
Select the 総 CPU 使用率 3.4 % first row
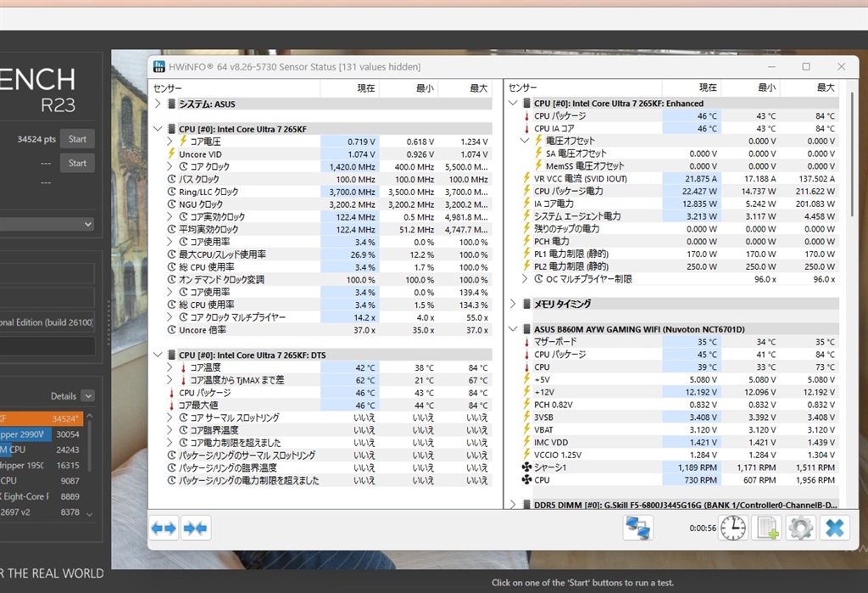329,267
